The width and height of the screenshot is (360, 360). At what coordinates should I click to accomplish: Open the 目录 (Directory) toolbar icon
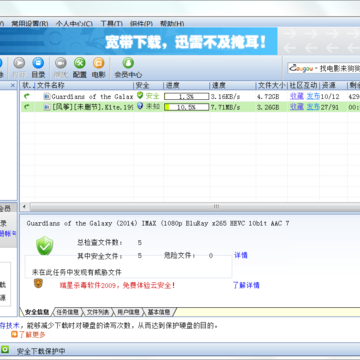click(x=38, y=68)
